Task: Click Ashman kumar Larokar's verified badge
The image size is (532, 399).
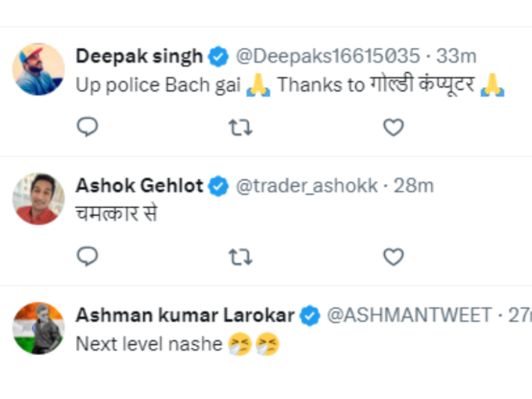Action: pos(310,315)
